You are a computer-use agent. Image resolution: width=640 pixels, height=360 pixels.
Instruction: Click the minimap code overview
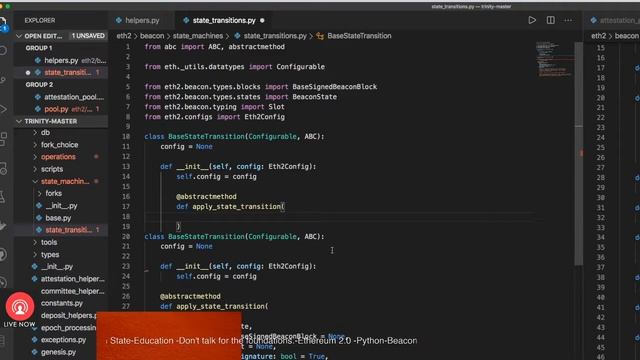[555, 59]
